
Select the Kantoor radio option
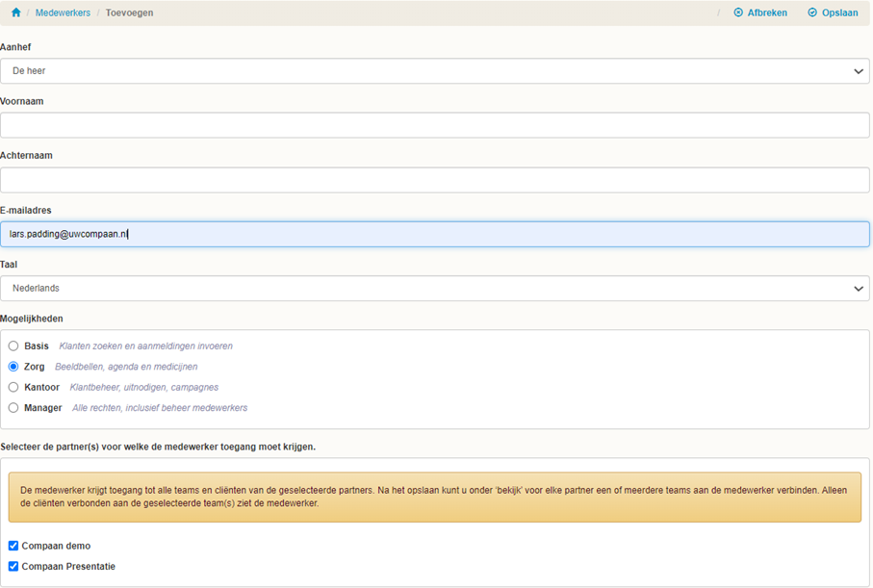click(13, 388)
